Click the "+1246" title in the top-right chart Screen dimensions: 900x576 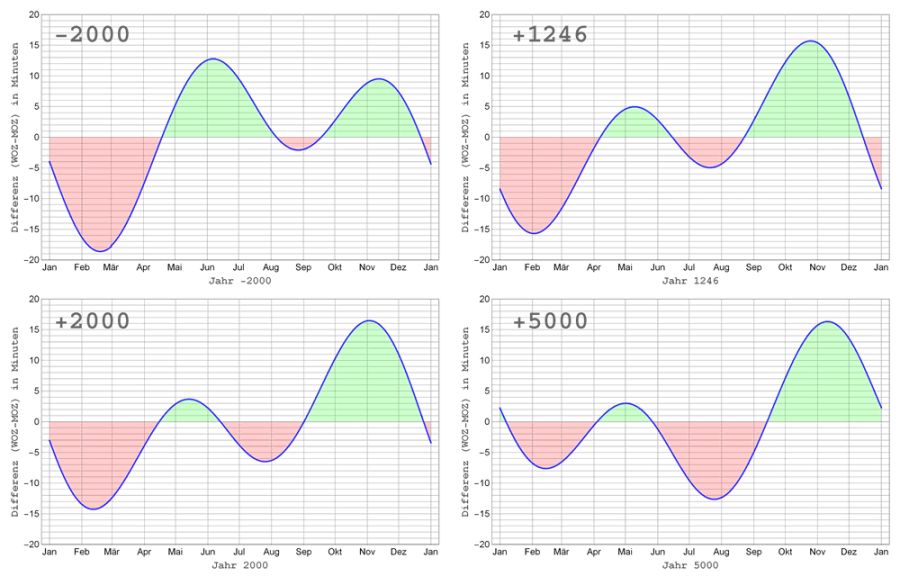pos(549,36)
